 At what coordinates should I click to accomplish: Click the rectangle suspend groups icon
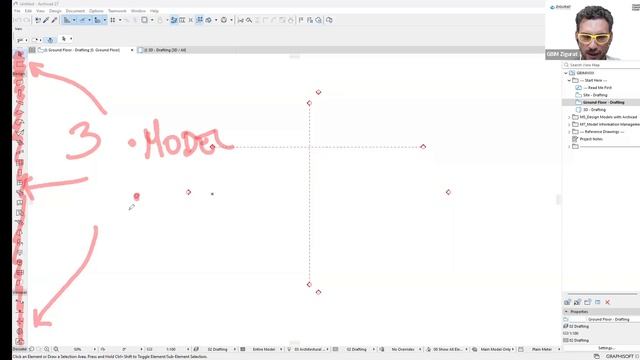coord(144,20)
